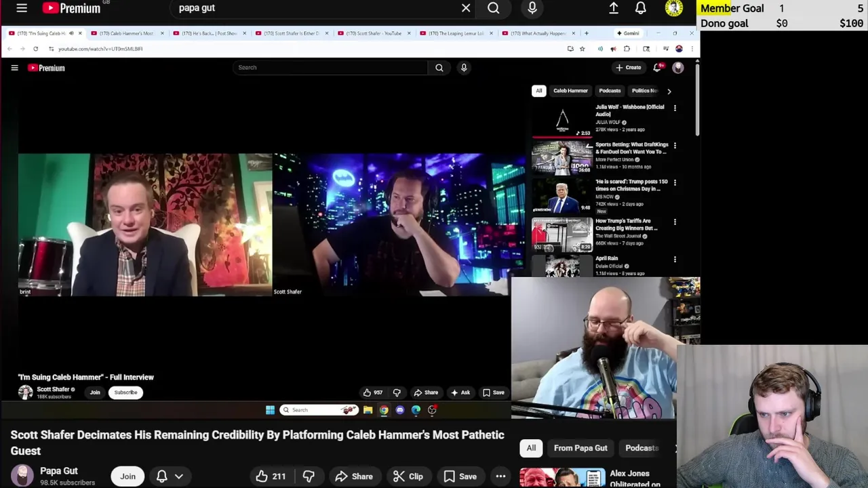868x488 pixels.
Task: Select the 'Podcasts' chip in inner sidebar
Action: [x=610, y=91]
